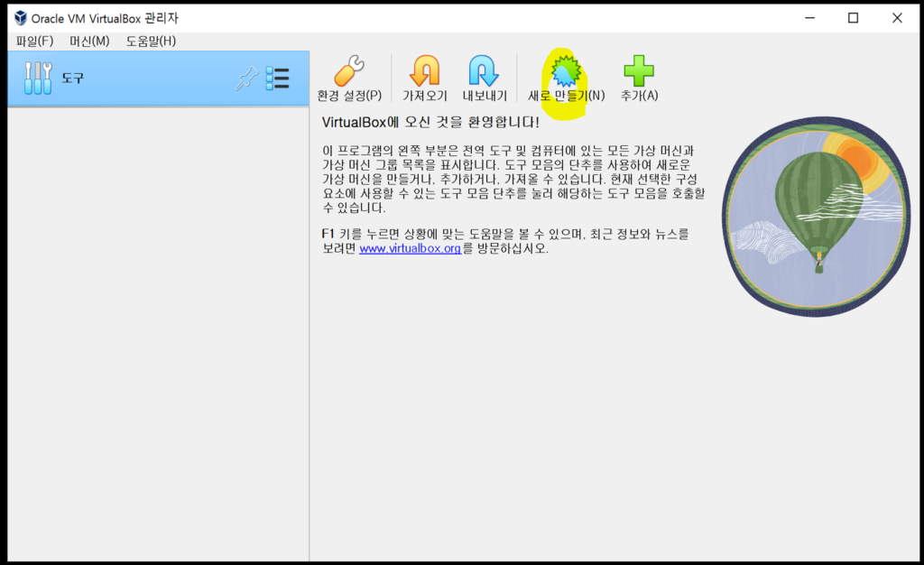Click the Export (내보내기) appliance icon

pos(484,71)
